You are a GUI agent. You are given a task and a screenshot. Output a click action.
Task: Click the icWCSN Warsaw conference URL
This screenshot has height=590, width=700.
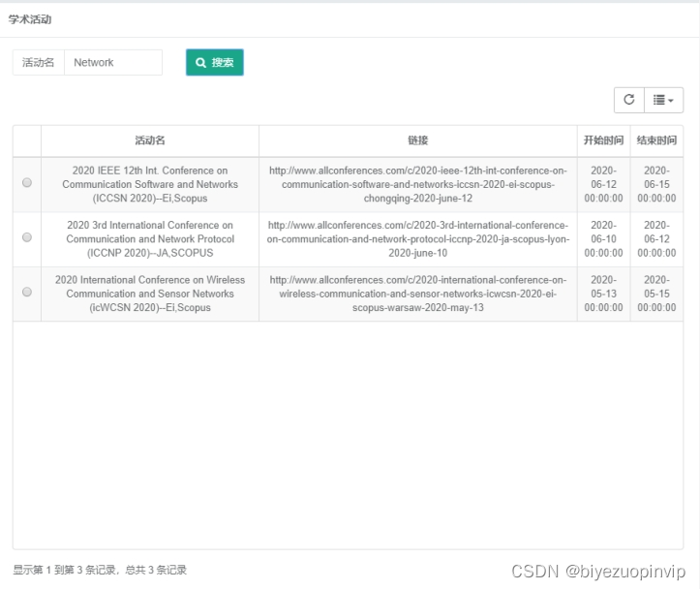(x=418, y=294)
